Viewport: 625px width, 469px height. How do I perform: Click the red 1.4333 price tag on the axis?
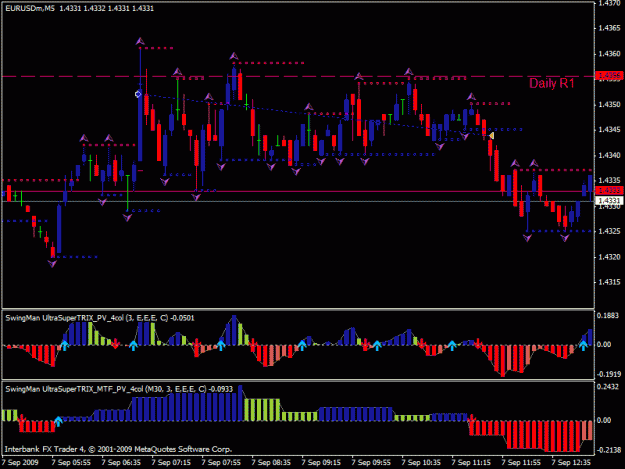click(609, 190)
